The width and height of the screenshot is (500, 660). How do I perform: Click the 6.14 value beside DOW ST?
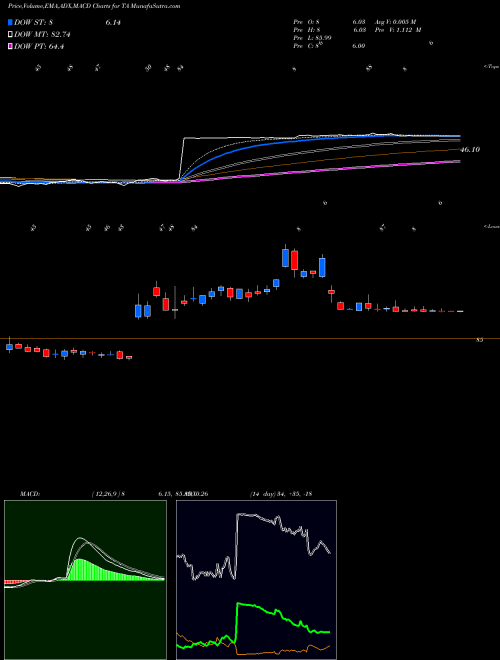[x=113, y=22]
